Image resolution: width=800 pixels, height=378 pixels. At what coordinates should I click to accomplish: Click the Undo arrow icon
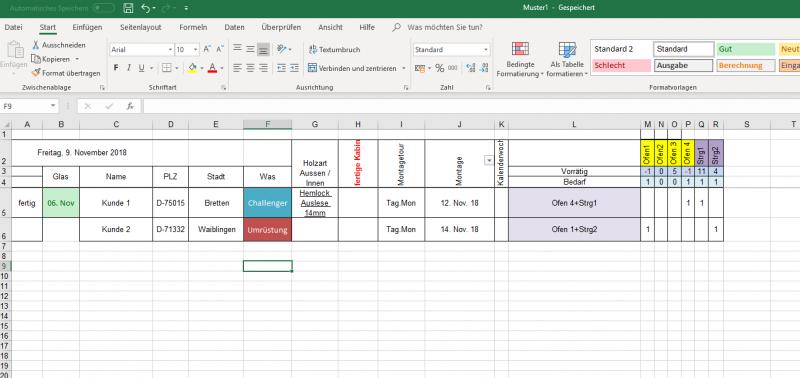(145, 8)
